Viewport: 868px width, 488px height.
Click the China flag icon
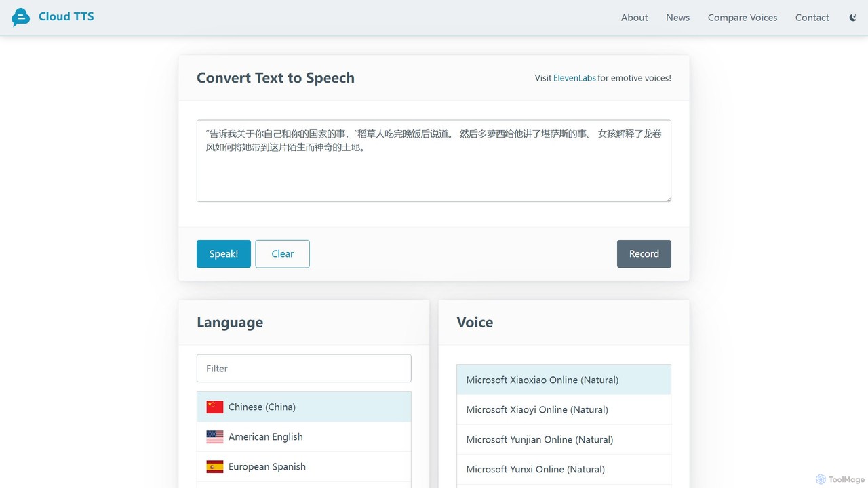coord(215,407)
